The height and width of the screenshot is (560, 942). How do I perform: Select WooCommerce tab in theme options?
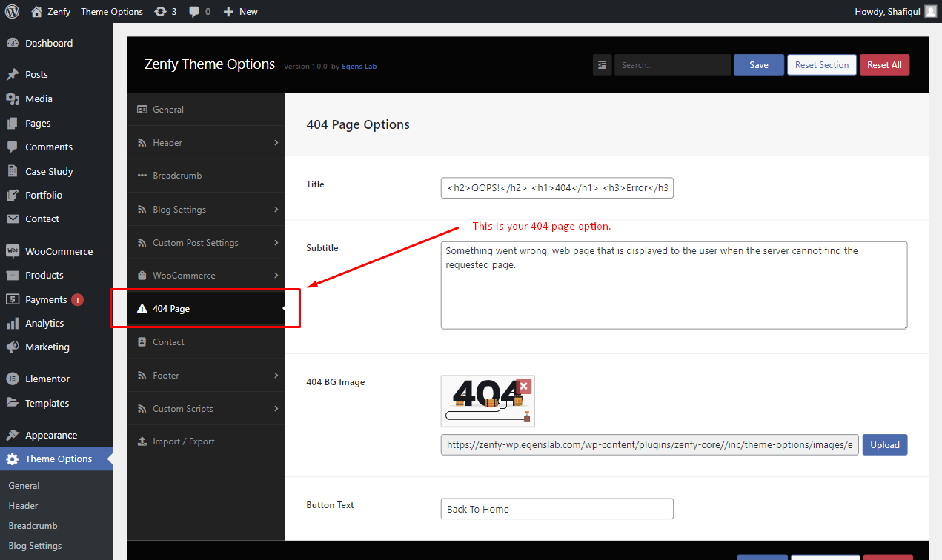[x=206, y=276]
